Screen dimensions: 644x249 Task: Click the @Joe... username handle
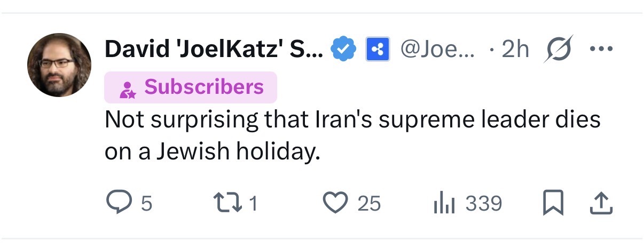[x=437, y=50]
